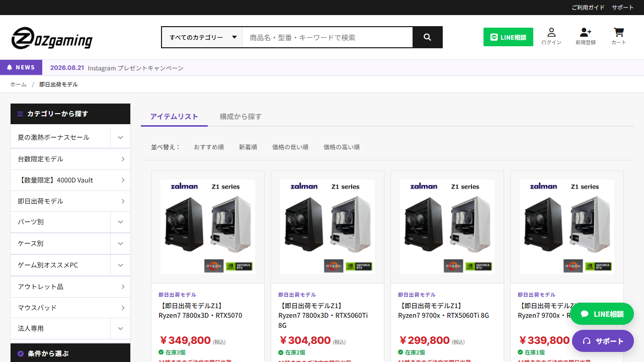The width and height of the screenshot is (644, 362).
Task: Sort by 価格の低い順
Action: tap(290, 147)
